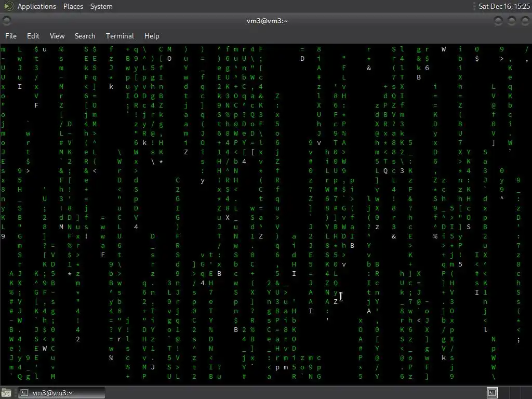Click the vm3@vm3:~ window title text

point(267,21)
